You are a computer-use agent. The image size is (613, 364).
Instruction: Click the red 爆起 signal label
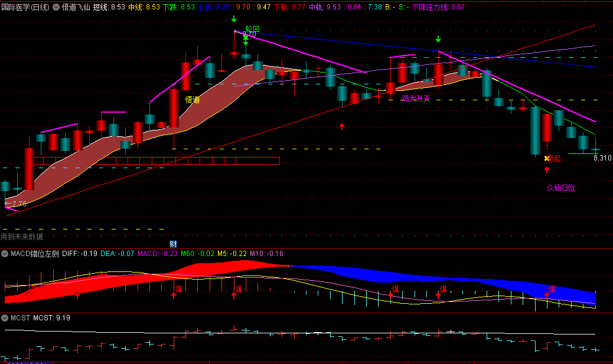[x=555, y=158]
